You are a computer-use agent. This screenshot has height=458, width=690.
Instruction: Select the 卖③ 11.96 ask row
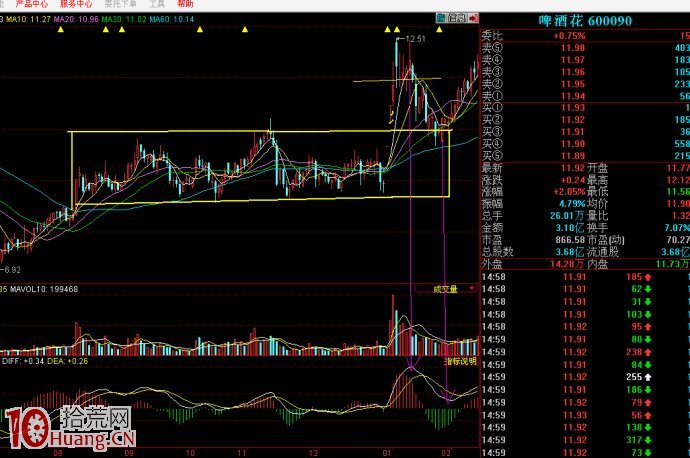point(585,72)
